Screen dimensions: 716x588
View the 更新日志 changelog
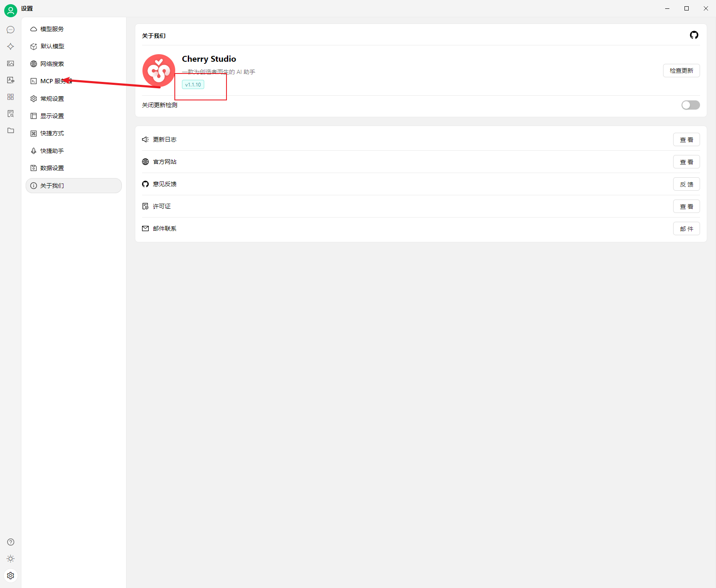687,140
